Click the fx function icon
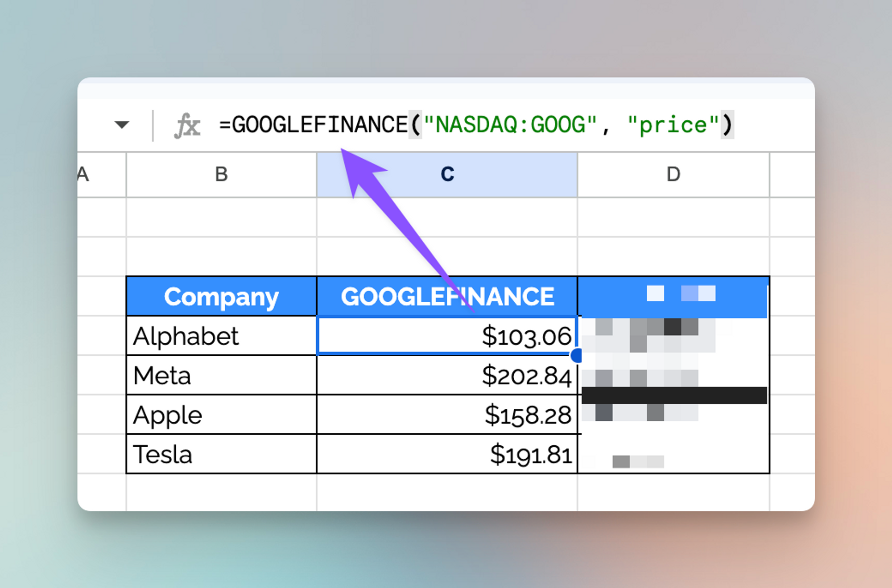Image resolution: width=892 pixels, height=588 pixels. (x=187, y=125)
